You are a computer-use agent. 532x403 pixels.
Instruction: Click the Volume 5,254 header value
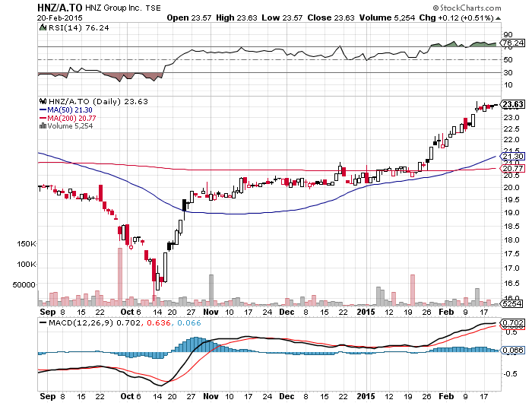click(x=387, y=17)
